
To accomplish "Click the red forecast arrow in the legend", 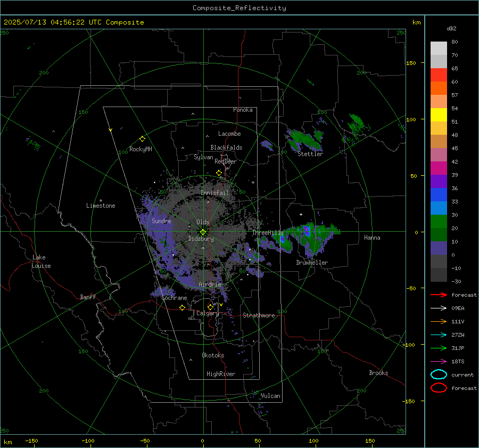I will coord(439,295).
